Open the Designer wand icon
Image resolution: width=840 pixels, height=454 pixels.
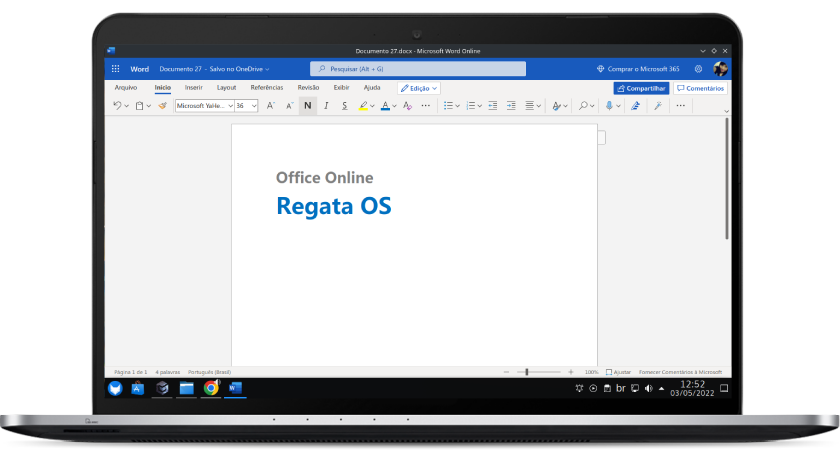click(x=658, y=106)
